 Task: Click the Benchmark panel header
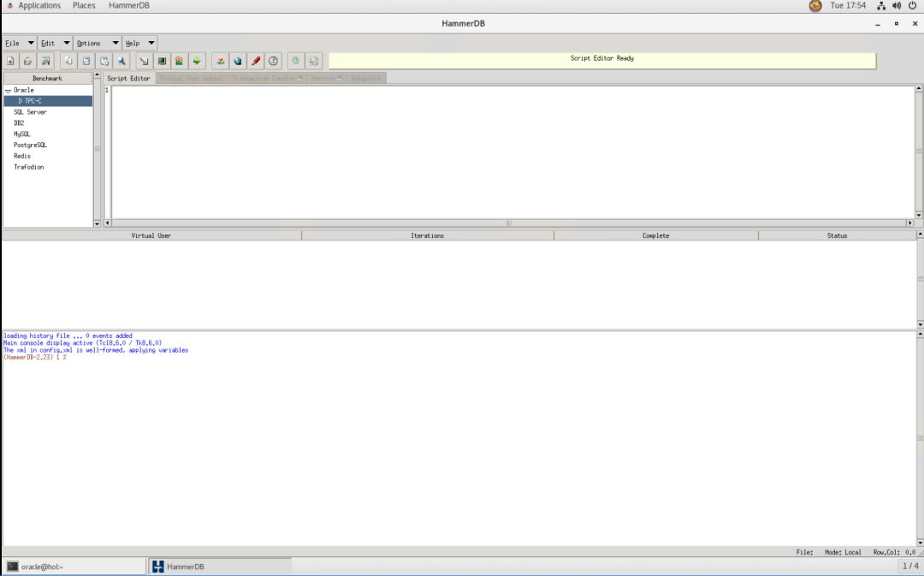click(48, 79)
